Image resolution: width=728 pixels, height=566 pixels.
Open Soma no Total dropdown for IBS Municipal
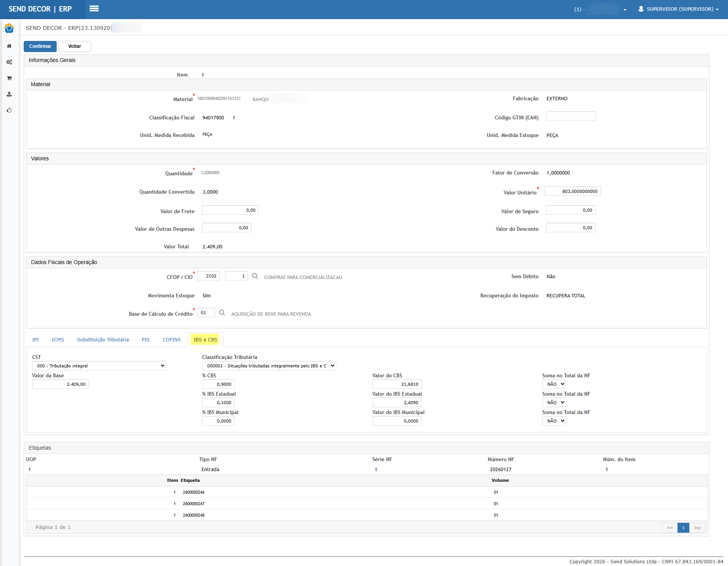[x=554, y=421]
